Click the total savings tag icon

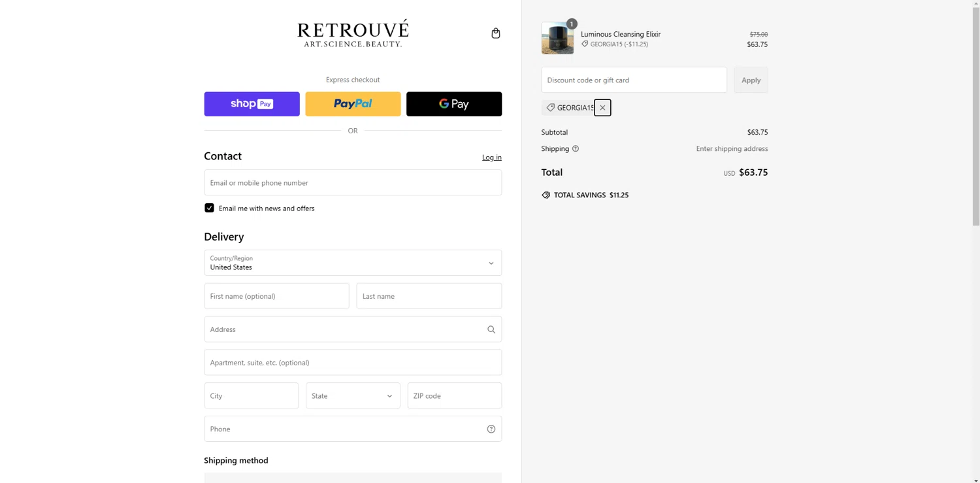click(x=546, y=195)
